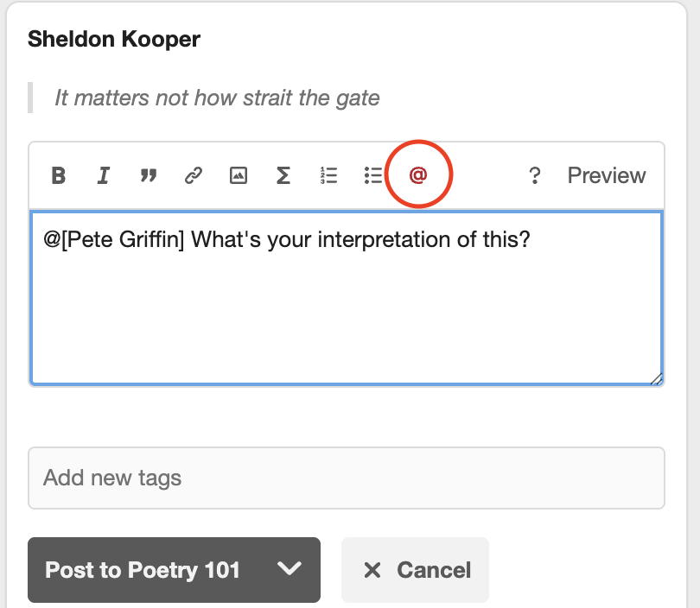Click the @ mention user icon
The image size is (700, 608).
click(x=418, y=176)
